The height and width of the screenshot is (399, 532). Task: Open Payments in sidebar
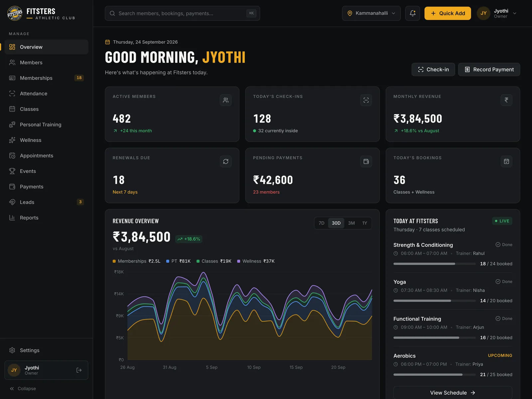tap(46, 187)
